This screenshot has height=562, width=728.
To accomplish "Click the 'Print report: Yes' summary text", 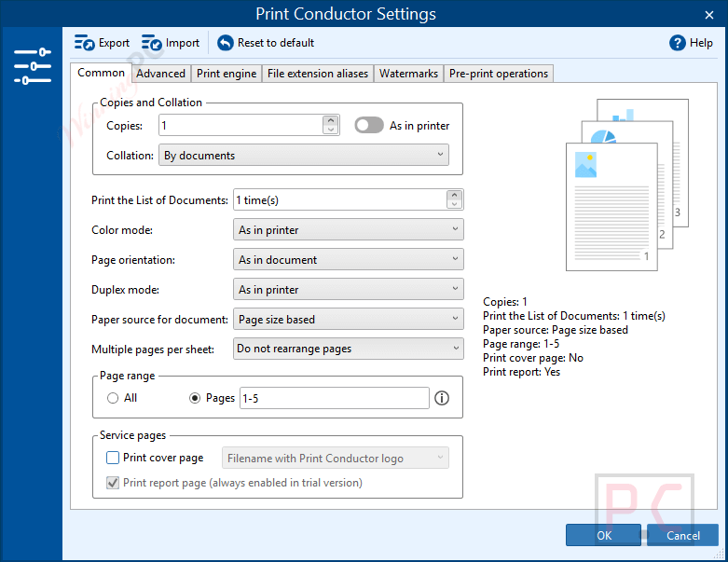I will 521,372.
